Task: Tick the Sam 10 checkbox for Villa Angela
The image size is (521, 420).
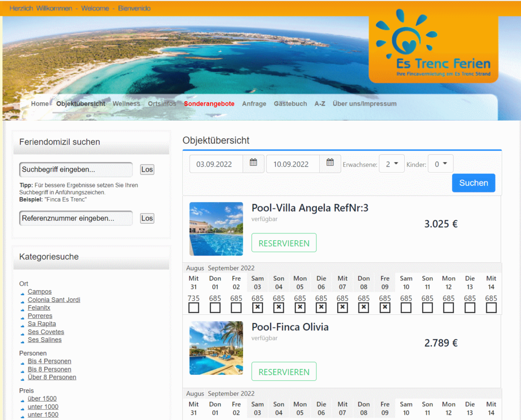Action: [406, 308]
